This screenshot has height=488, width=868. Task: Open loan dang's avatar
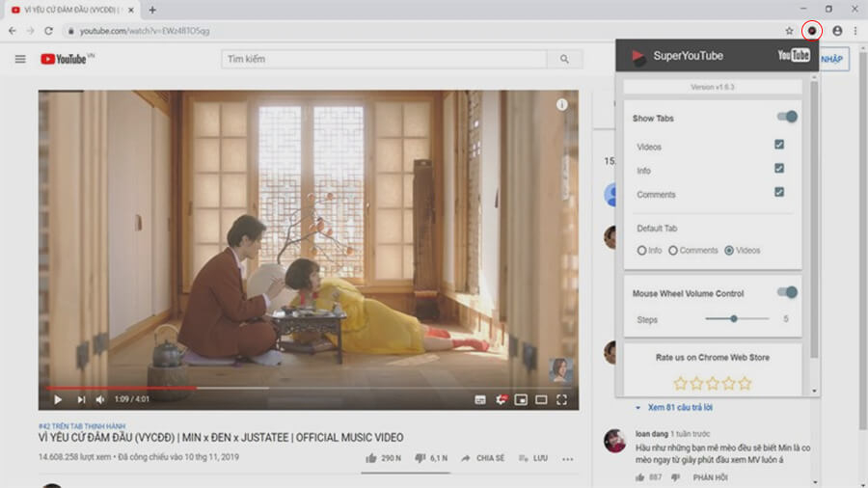(614, 441)
